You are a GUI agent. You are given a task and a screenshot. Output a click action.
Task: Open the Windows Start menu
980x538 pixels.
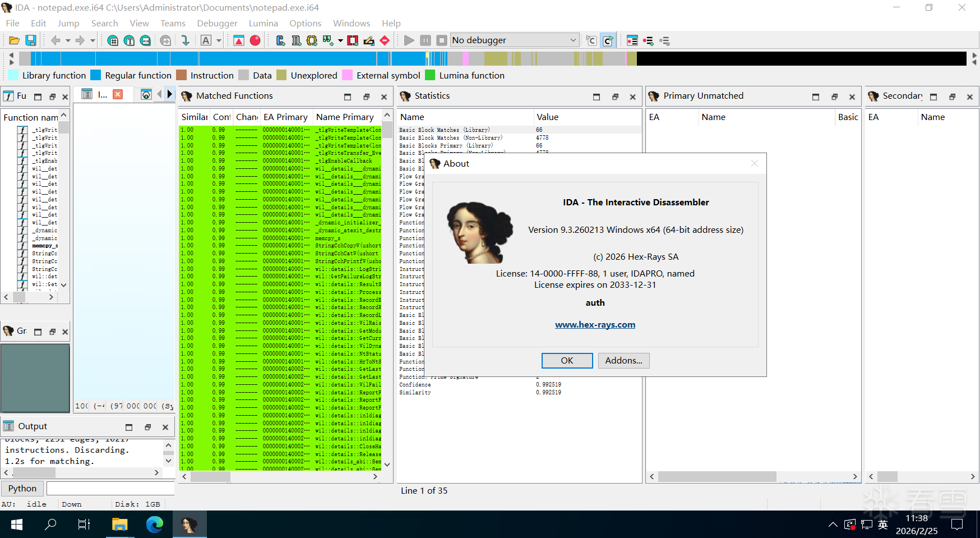(17, 525)
